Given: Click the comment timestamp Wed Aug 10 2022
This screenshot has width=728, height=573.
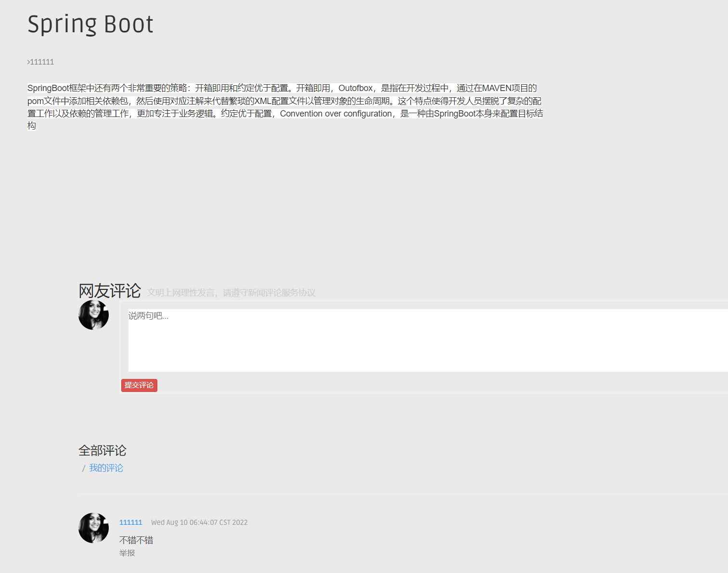Looking at the screenshot, I should [199, 522].
